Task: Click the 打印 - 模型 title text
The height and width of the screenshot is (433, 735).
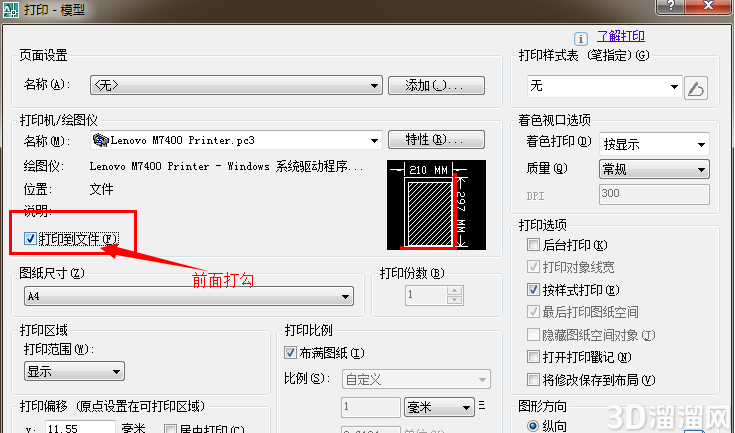Action: coord(54,9)
